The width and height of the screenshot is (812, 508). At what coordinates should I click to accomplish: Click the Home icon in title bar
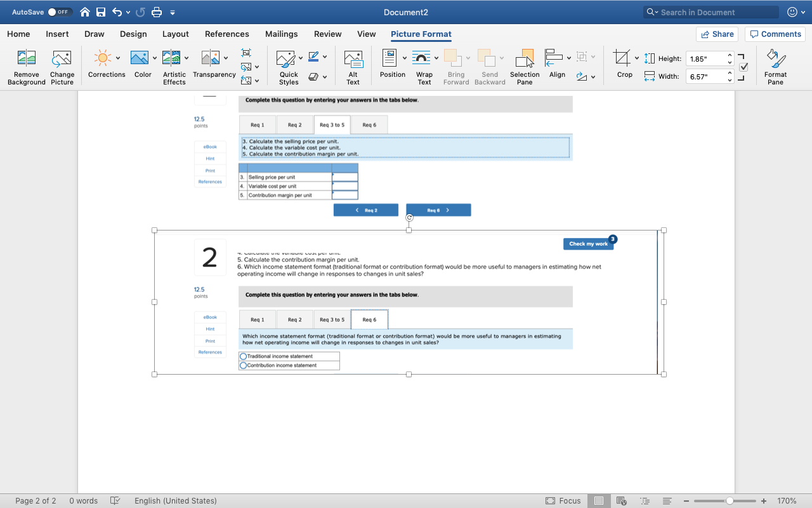tap(85, 12)
